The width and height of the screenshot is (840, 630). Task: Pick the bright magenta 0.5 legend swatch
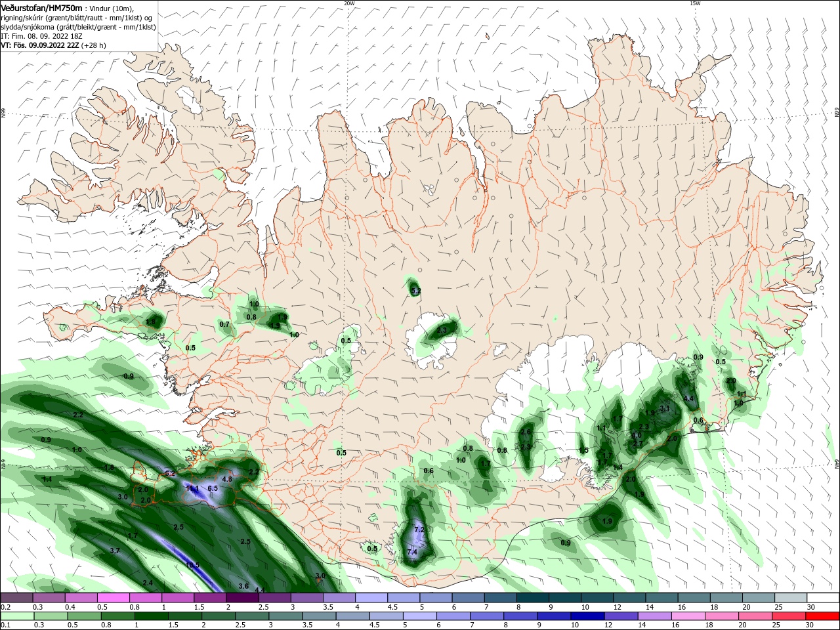click(x=113, y=597)
